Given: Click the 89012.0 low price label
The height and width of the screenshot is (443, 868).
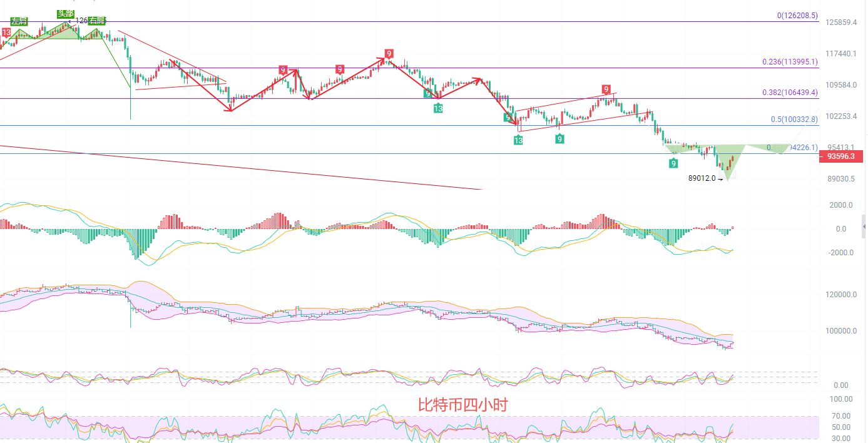Looking at the screenshot, I should tap(702, 178).
